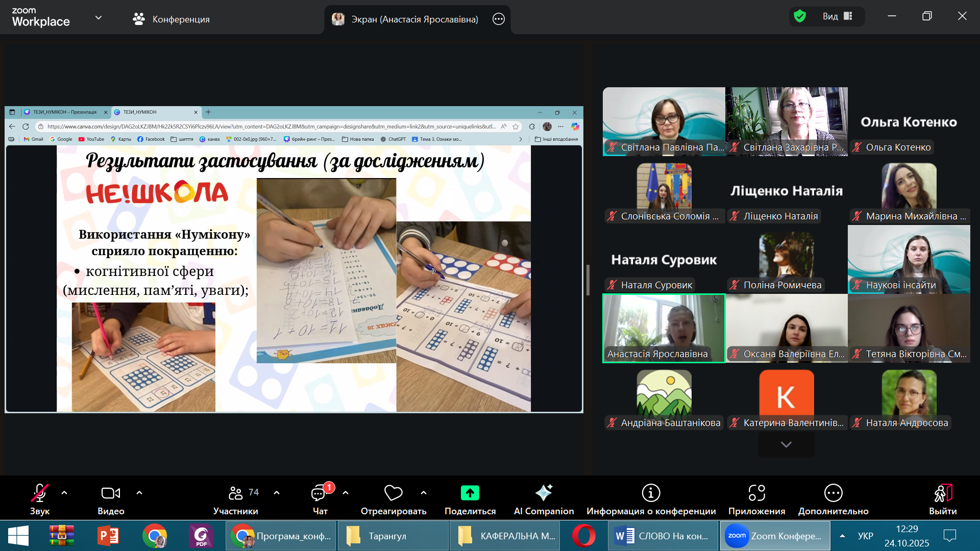Expand video options arrow next to Видео
Image resolution: width=980 pixels, height=551 pixels.
click(x=139, y=493)
